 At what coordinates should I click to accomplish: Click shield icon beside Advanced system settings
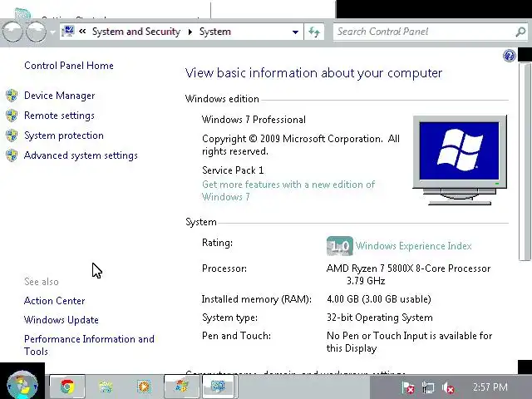[12, 155]
